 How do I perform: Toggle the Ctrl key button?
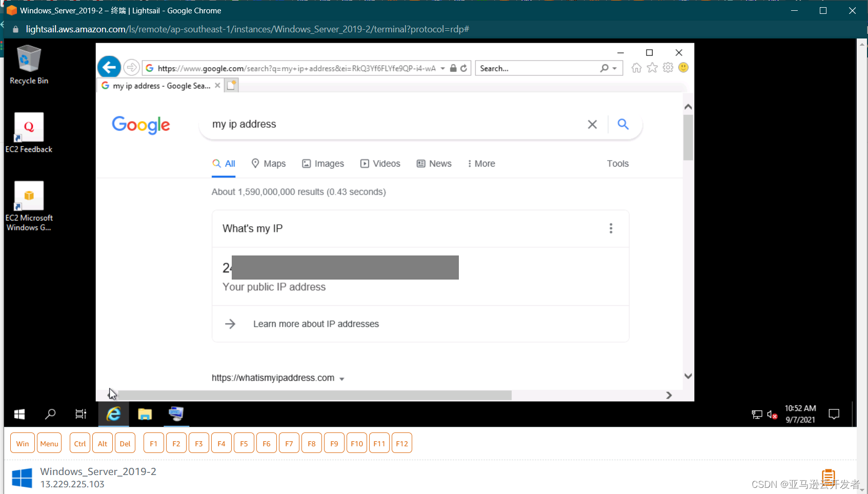click(x=80, y=443)
